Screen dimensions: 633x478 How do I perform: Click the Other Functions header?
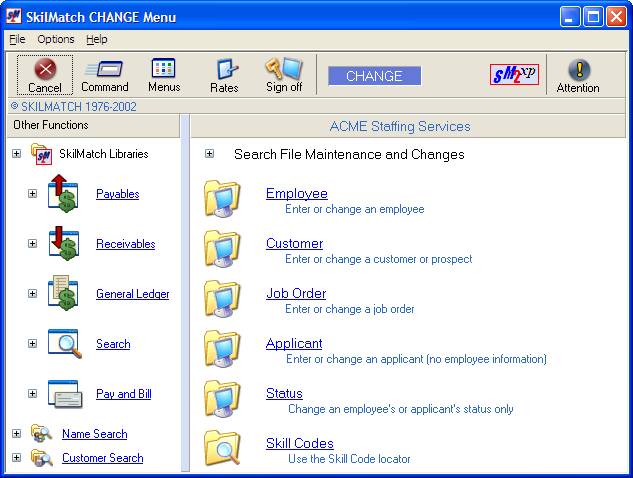tap(93, 125)
